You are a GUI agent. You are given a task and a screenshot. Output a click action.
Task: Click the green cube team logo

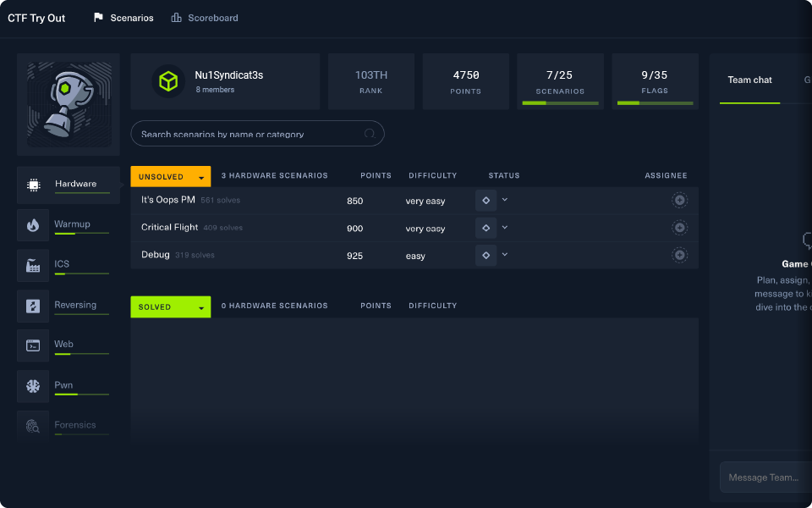[x=168, y=81]
